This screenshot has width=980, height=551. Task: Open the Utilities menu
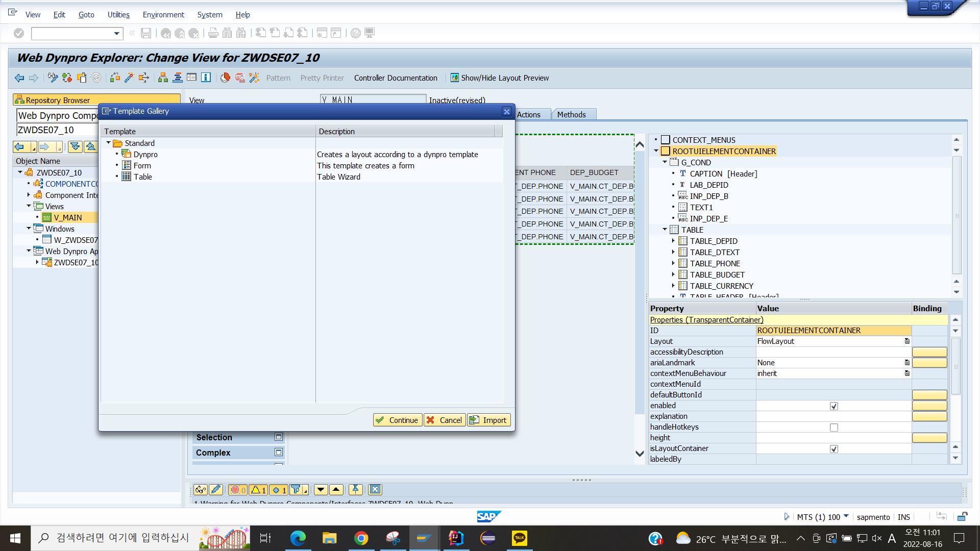pos(118,15)
